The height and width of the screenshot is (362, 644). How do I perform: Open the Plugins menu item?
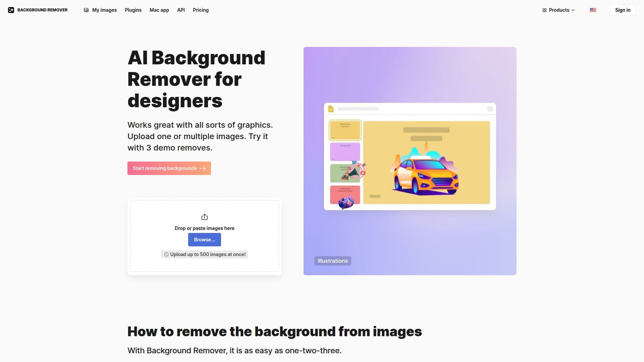[133, 10]
